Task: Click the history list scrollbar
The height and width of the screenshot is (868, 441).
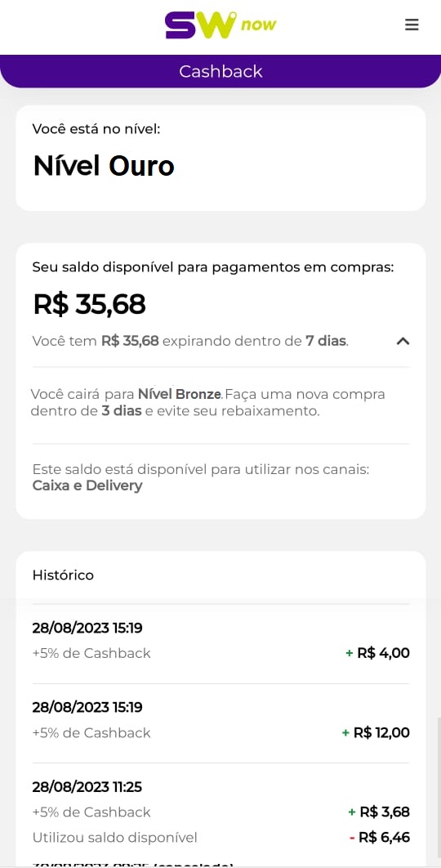Action: pos(439,786)
